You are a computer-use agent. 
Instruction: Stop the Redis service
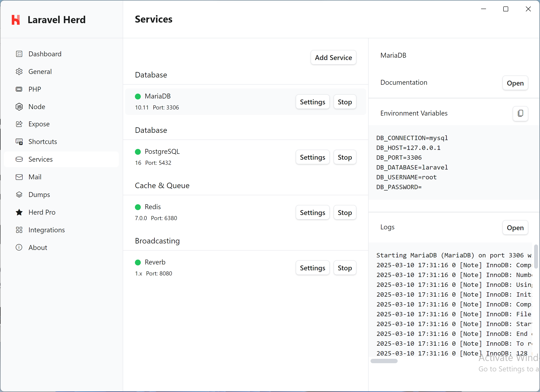click(345, 212)
